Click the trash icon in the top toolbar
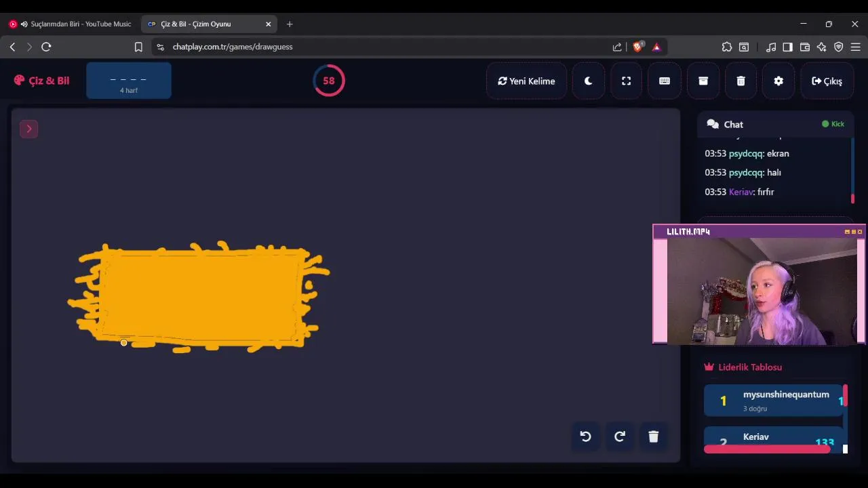868x488 pixels. click(741, 81)
